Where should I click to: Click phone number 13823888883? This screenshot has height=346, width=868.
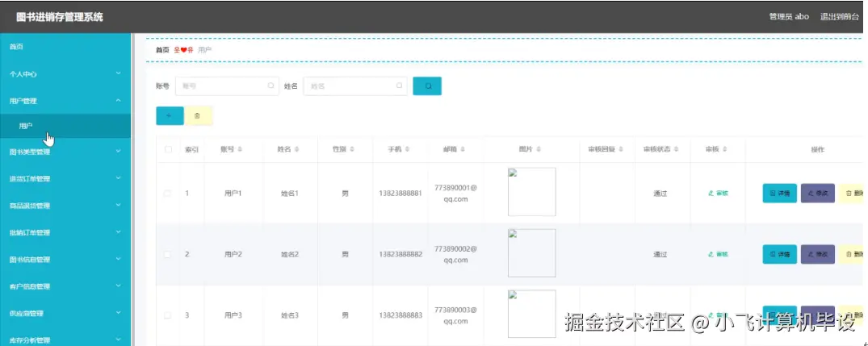[x=400, y=315]
